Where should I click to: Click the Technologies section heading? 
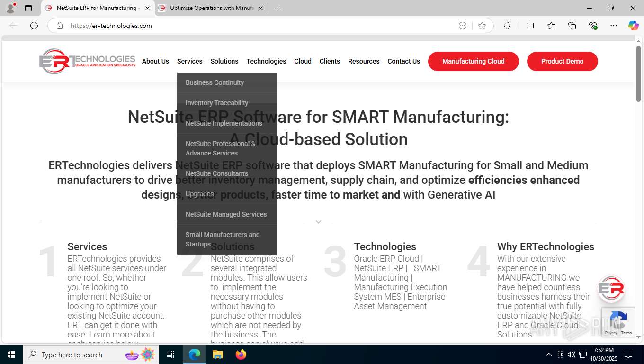coord(385,246)
